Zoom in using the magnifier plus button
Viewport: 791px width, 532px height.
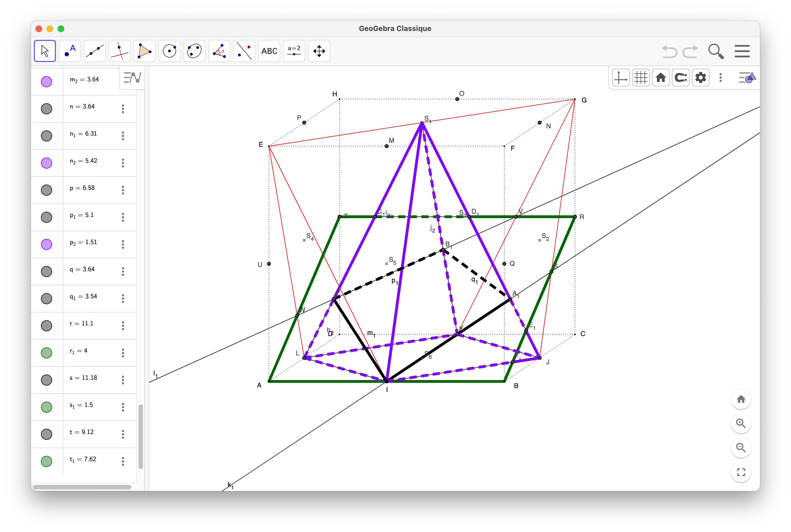pyautogui.click(x=741, y=423)
